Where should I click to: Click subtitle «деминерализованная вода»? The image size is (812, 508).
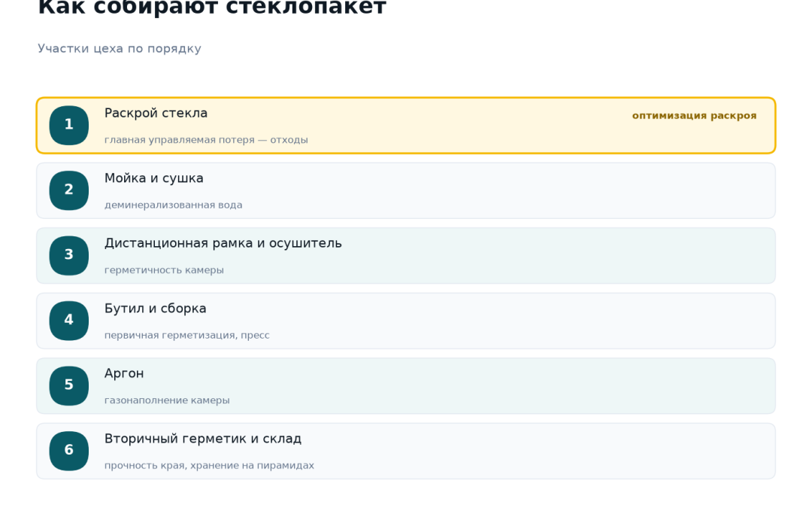tap(174, 205)
